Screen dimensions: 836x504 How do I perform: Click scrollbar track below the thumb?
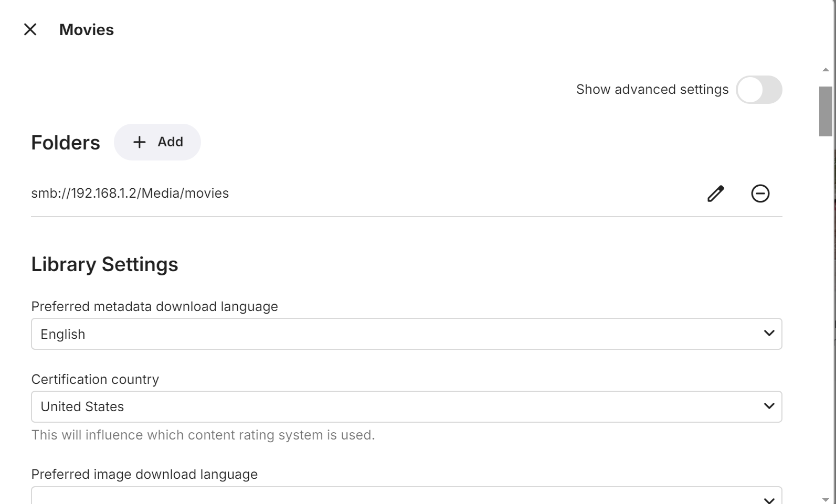pyautogui.click(x=826, y=315)
